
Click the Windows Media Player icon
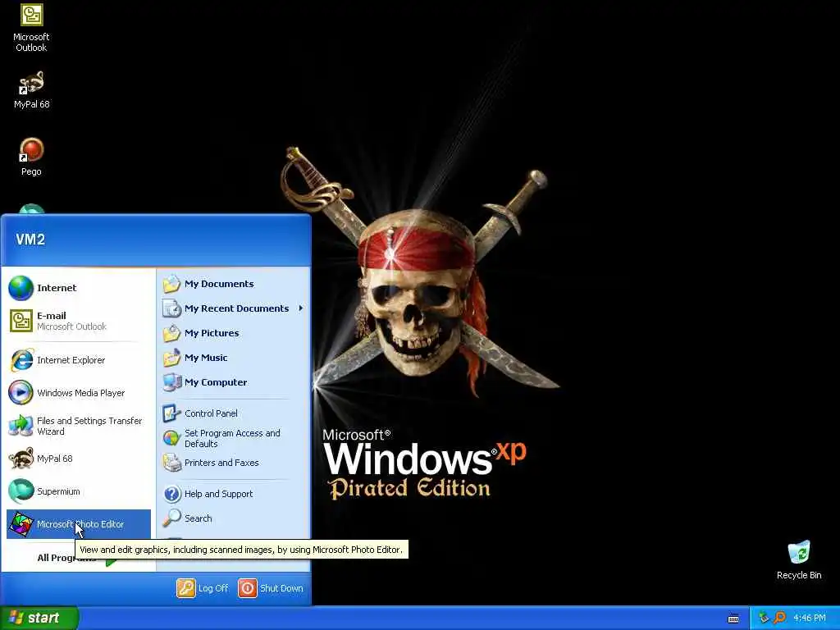21,393
